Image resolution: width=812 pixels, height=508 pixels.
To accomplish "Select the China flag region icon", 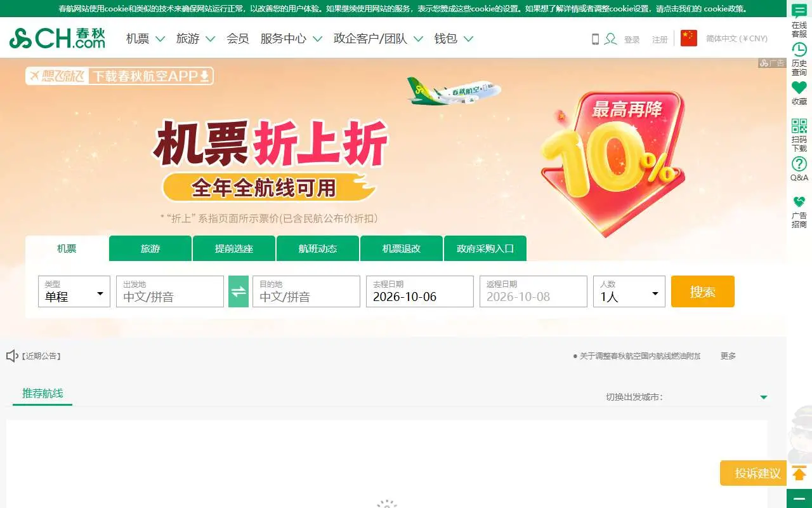I will [x=689, y=38].
